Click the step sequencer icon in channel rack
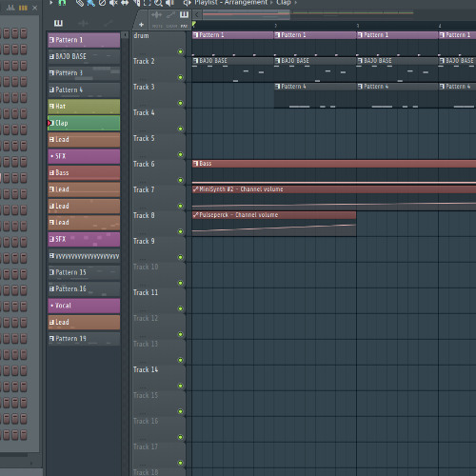Image resolution: width=476 pixels, height=476 pixels. click(23, 8)
